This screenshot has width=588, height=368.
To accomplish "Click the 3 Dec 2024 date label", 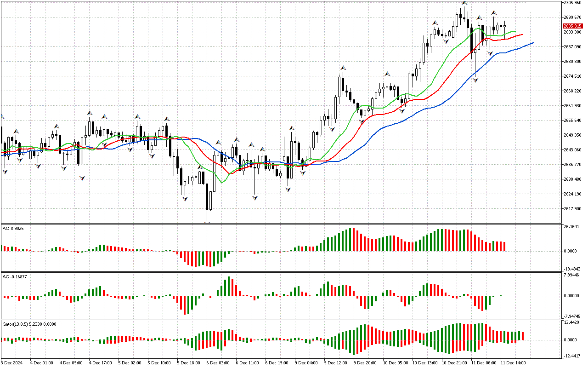I will point(13,363).
